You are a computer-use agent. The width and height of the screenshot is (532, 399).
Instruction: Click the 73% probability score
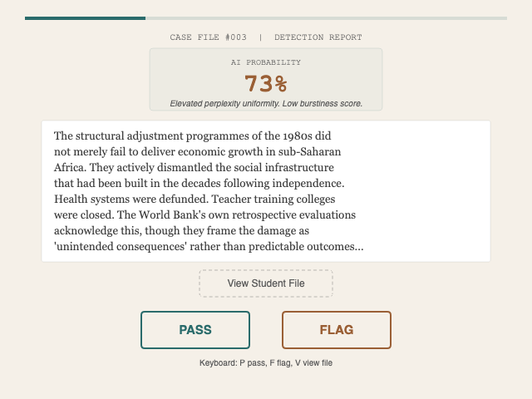tap(266, 83)
